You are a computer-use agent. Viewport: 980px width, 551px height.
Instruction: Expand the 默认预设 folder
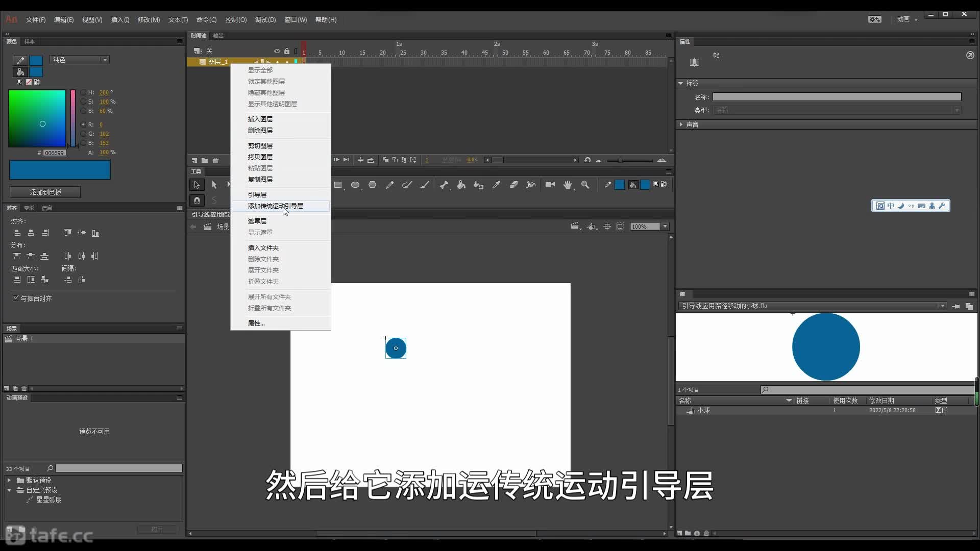click(x=9, y=480)
